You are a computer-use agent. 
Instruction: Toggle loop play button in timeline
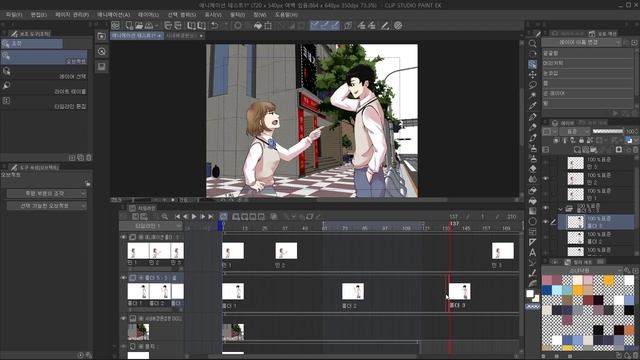[x=223, y=216]
